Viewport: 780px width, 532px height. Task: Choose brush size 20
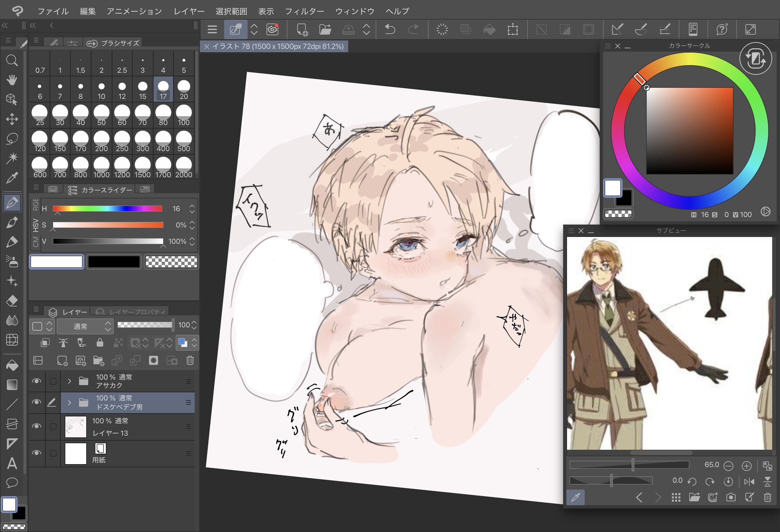[x=184, y=90]
